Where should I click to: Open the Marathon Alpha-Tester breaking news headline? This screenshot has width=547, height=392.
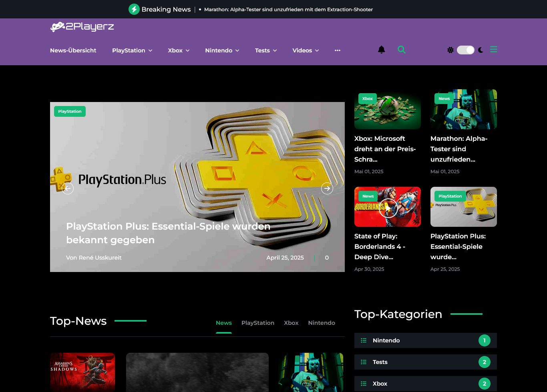[288, 10]
